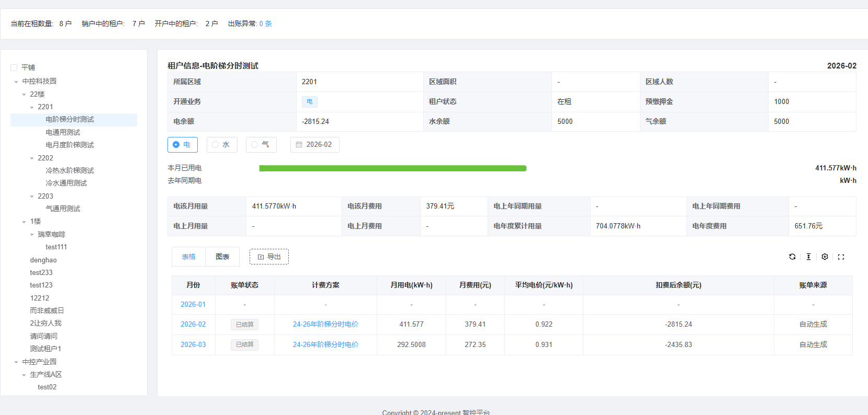868x415 pixels.
Task: Collapse the 生产线A区 tree node
Action: tap(24, 375)
